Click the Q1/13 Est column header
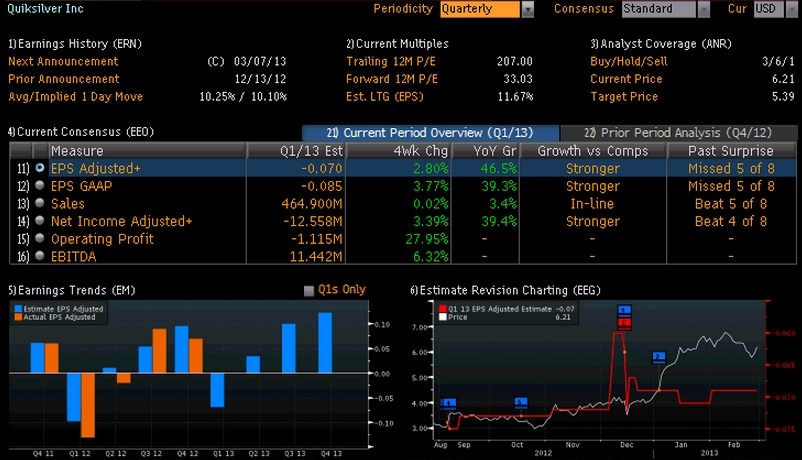The height and width of the screenshot is (460, 802). pos(296,151)
